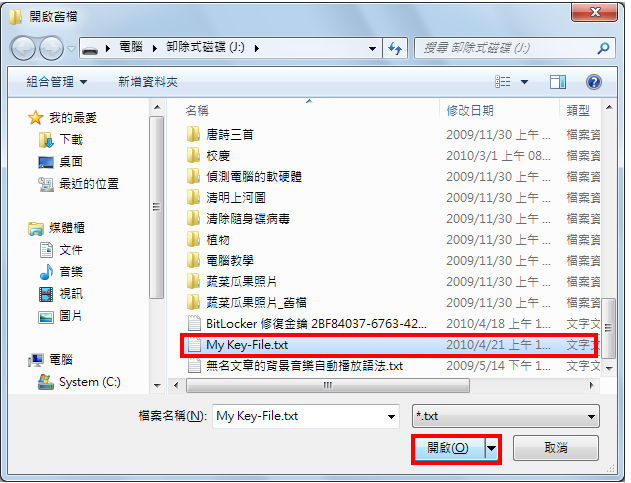This screenshot has height=483, width=631.
Task: Click the refresh icon beside address bar
Action: pos(395,49)
